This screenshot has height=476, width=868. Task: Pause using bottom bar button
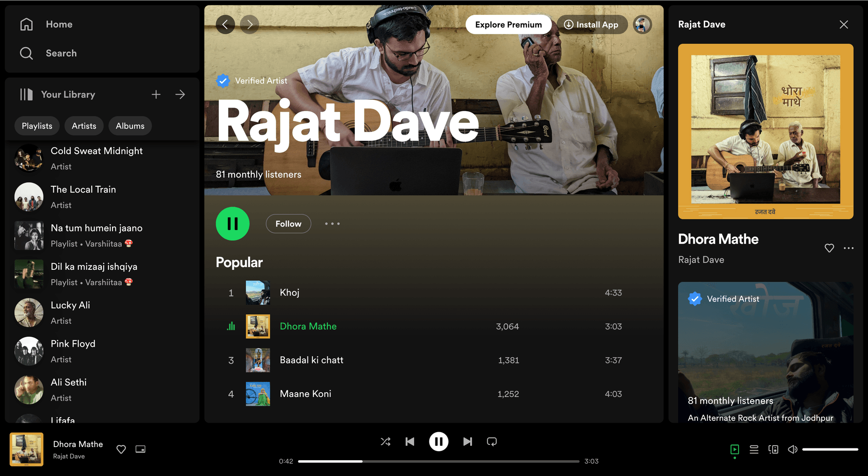[439, 442]
